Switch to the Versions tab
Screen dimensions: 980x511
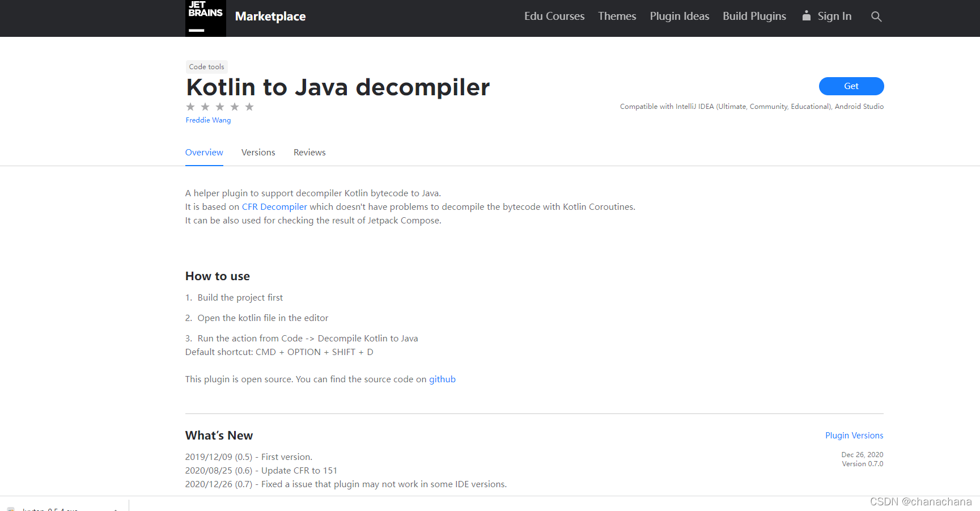[x=258, y=153]
